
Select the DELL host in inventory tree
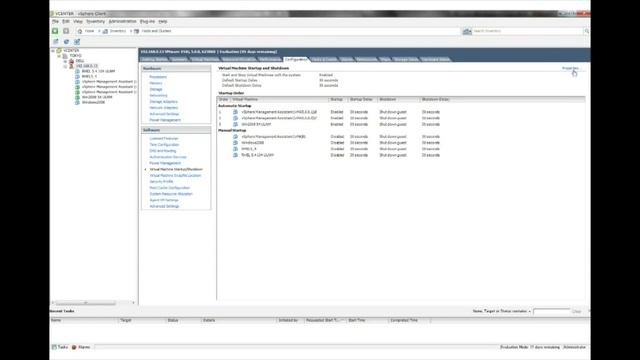80,61
